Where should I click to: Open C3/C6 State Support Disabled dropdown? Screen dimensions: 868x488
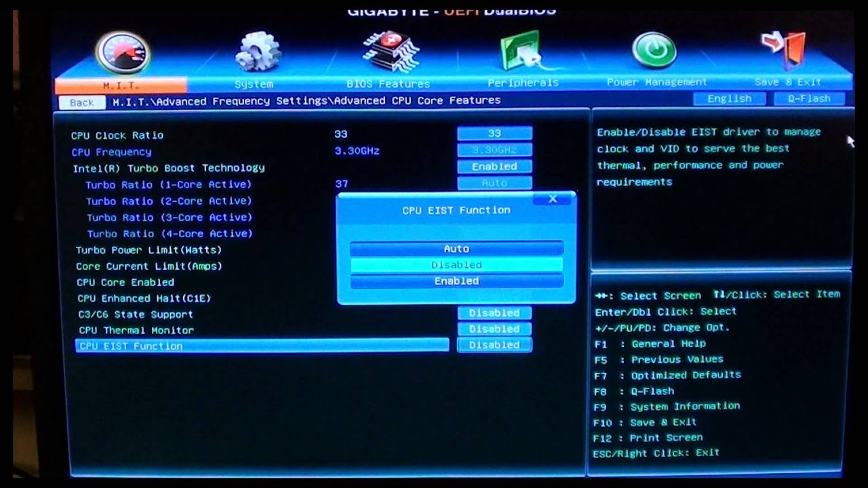click(x=494, y=312)
